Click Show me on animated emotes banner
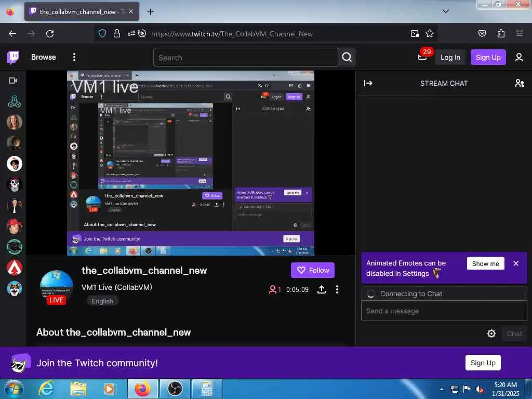Image resolution: width=532 pixels, height=399 pixels. coord(486,263)
